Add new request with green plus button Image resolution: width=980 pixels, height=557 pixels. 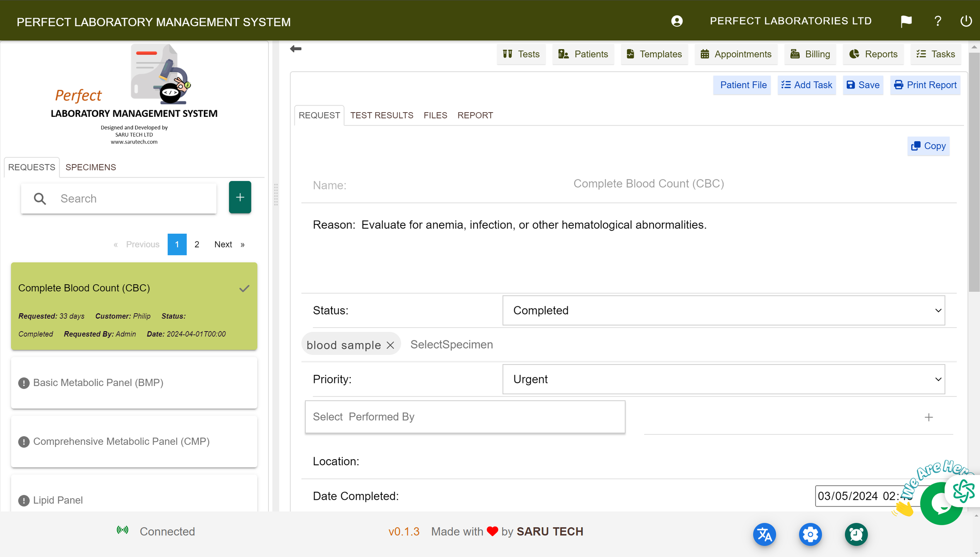click(240, 197)
